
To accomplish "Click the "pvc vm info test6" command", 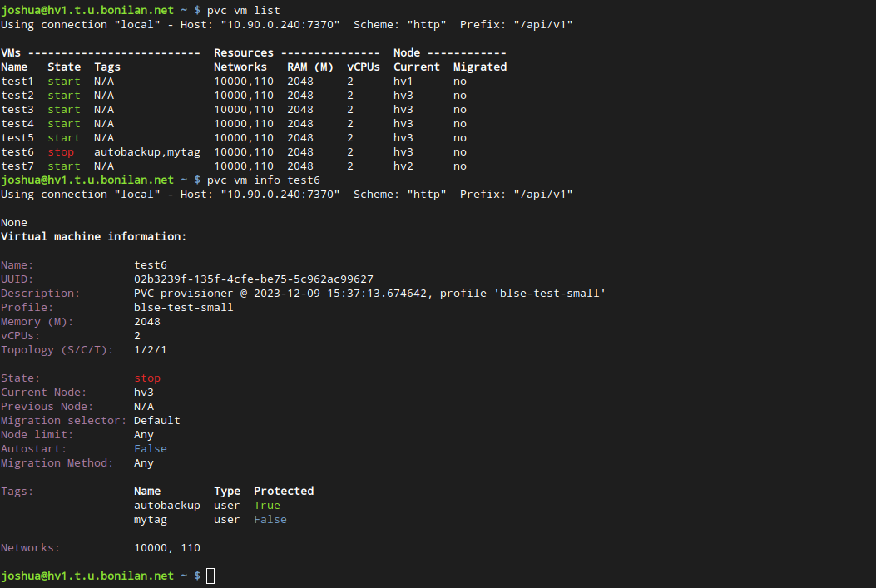I will (263, 180).
